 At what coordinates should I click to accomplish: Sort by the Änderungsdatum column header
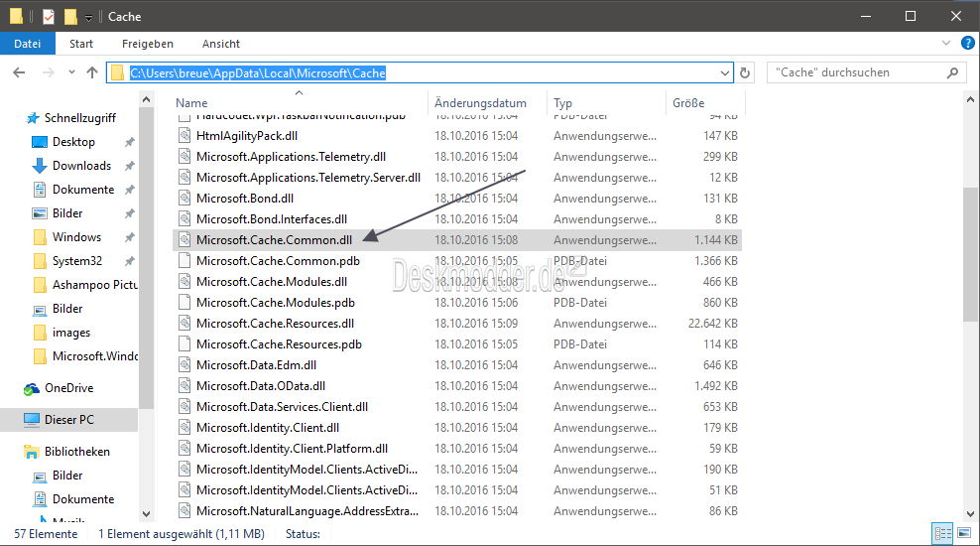(480, 103)
